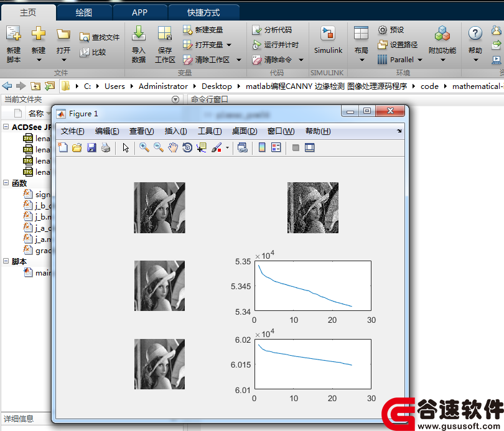Click the 比较 (Compare) button
504x431 pixels.
[93, 52]
